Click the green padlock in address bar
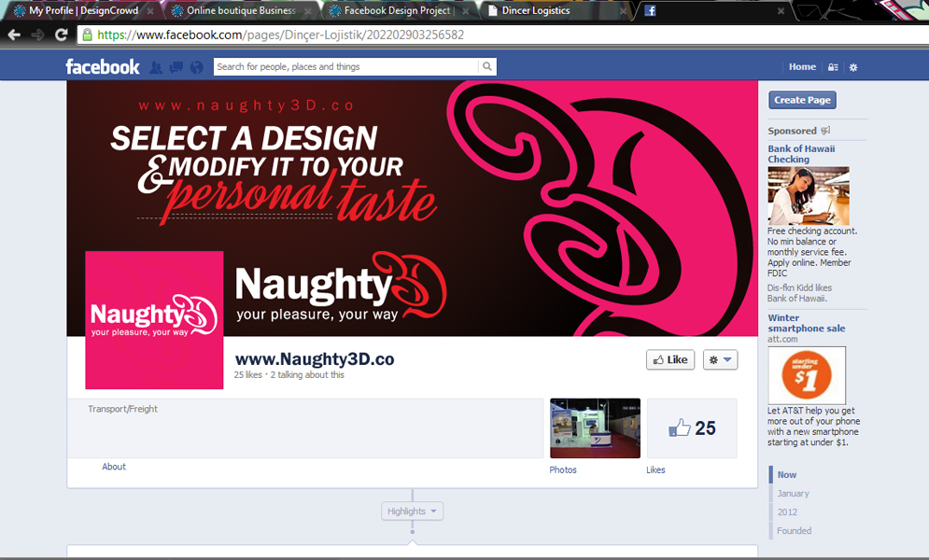The image size is (929, 560). (x=87, y=35)
